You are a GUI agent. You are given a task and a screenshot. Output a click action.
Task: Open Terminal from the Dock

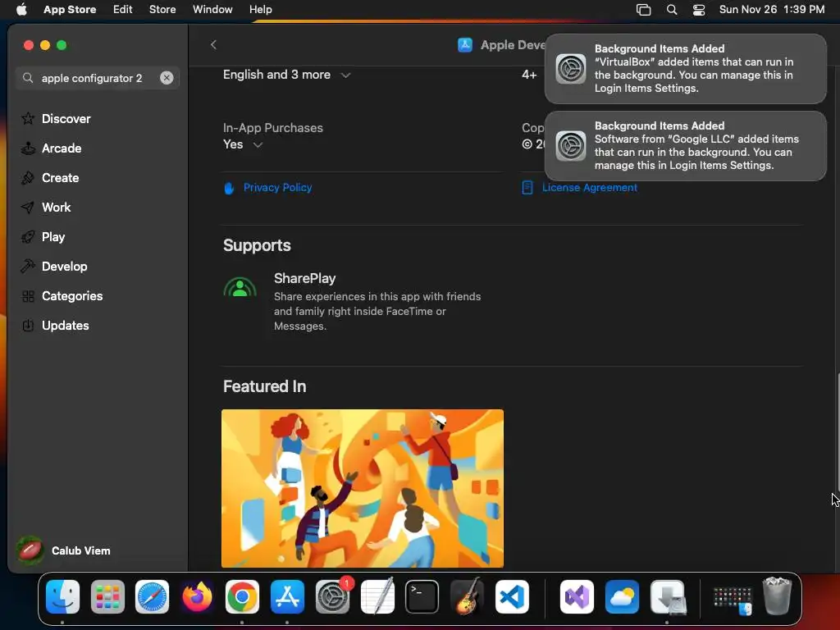tap(422, 597)
